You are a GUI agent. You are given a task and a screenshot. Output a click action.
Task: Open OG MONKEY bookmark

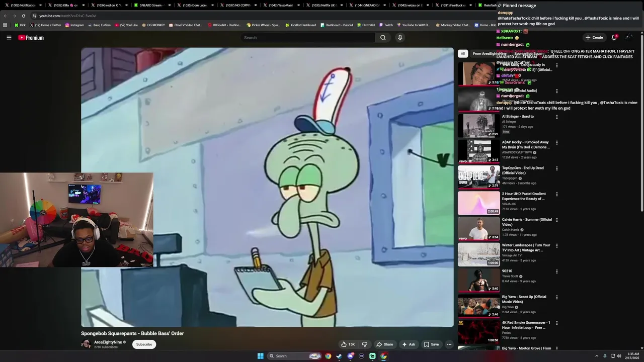point(153,25)
